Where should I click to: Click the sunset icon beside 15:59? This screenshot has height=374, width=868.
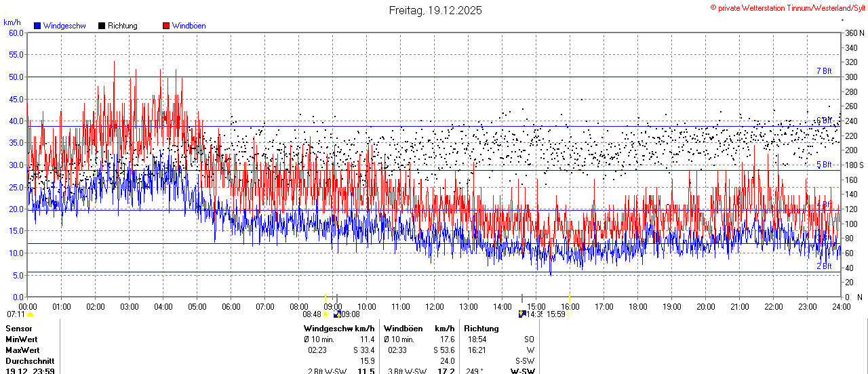coord(570,314)
